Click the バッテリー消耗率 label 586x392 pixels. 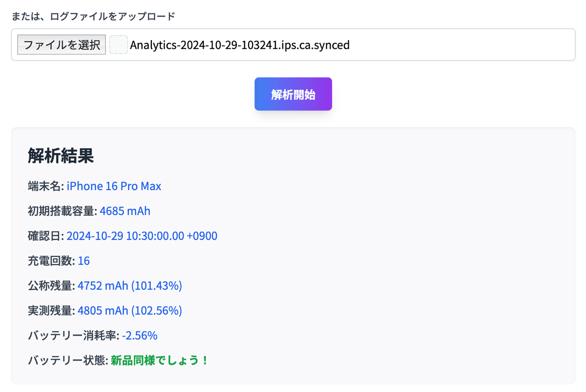(x=74, y=336)
